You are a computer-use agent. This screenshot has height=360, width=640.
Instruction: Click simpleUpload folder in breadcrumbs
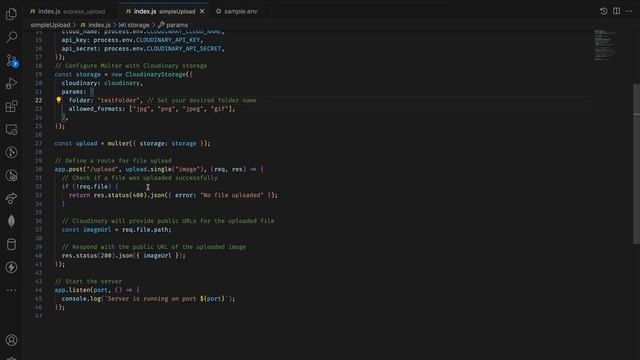pyautogui.click(x=51, y=25)
